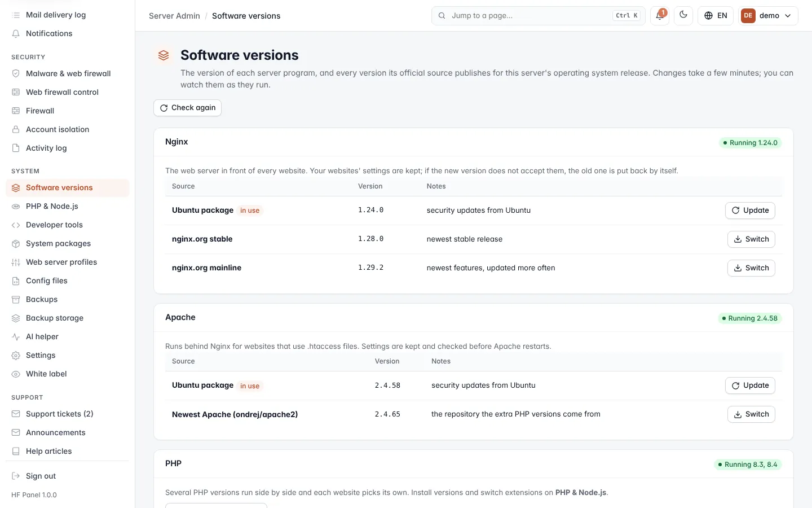Click the PHP Running 8.3, 8.4 badge
812x508 pixels.
tap(748, 465)
